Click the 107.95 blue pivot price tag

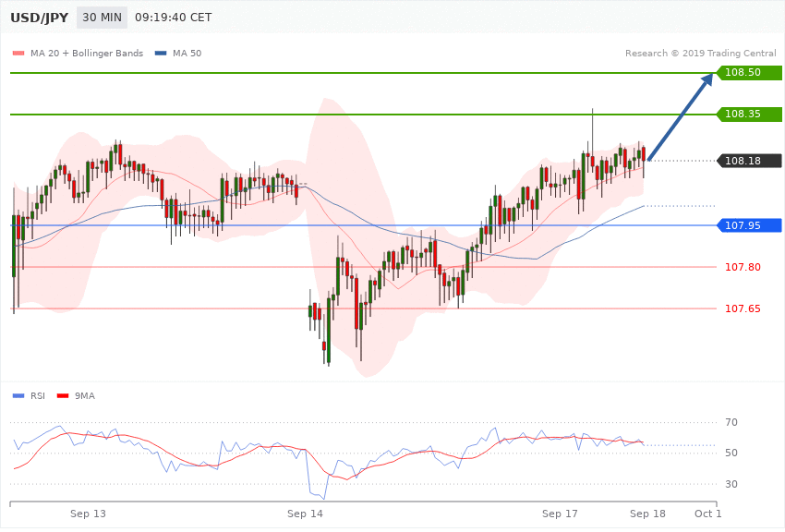[750, 225]
